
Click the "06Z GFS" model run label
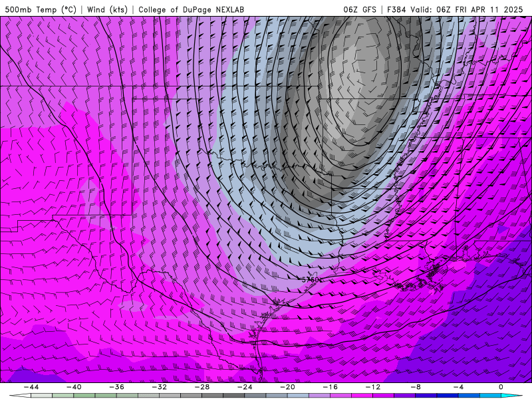360,9
